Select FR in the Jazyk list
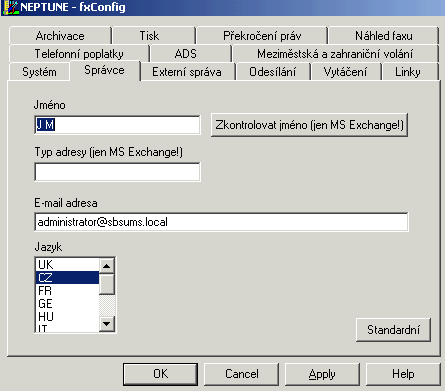 [67, 291]
